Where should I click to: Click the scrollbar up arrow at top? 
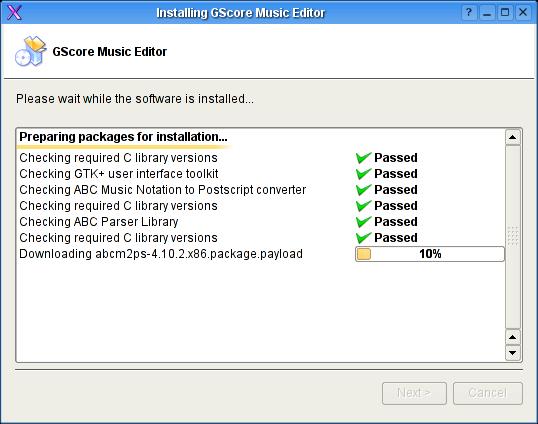[x=513, y=137]
